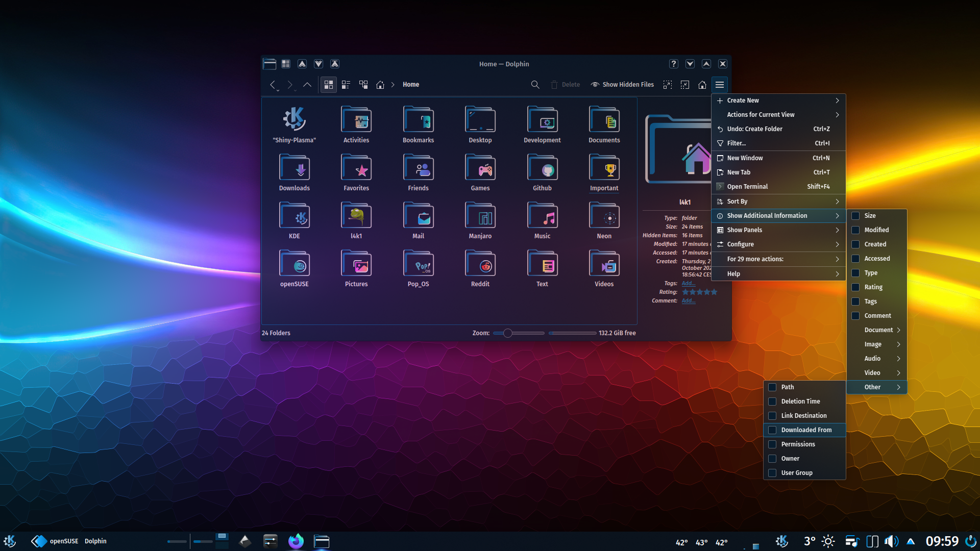Check the Accessed option
Image resolution: width=980 pixels, height=551 pixels.
pos(855,259)
